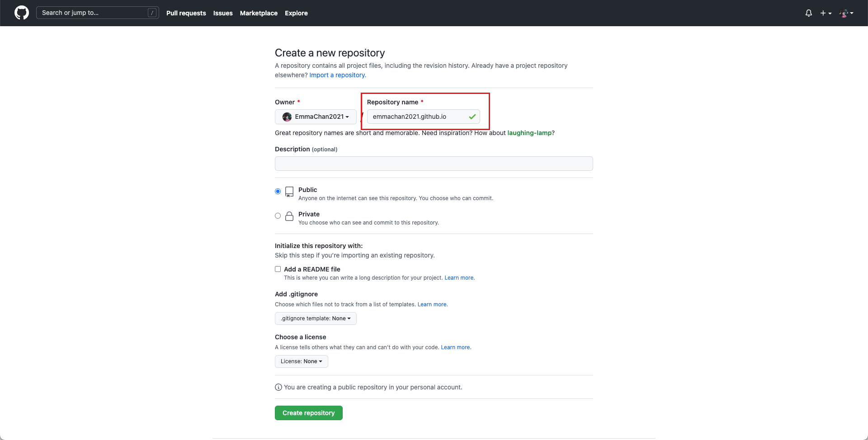Open Pull requests in the top navigation
Viewport: 868px width, 440px height.
(186, 13)
